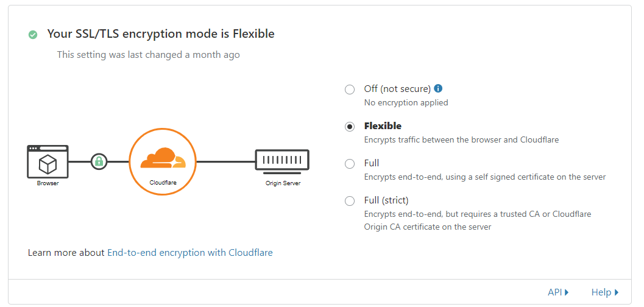The image size is (644, 307).
Task: Click the "Origin Server" caption label
Action: (283, 183)
